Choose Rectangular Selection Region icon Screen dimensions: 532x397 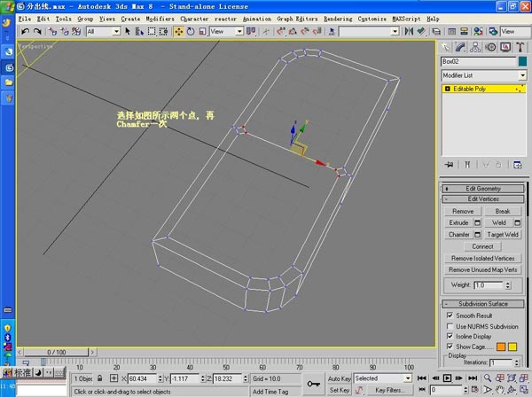tap(152, 32)
